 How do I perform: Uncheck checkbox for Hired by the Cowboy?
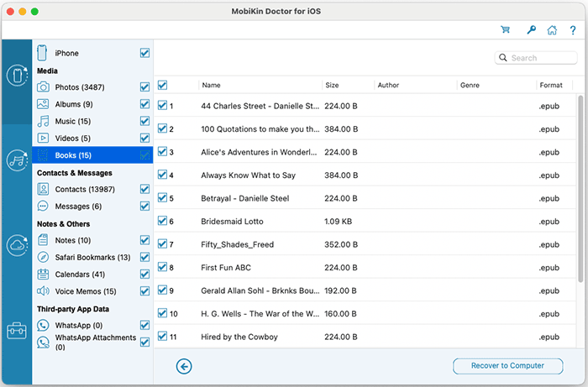point(162,336)
